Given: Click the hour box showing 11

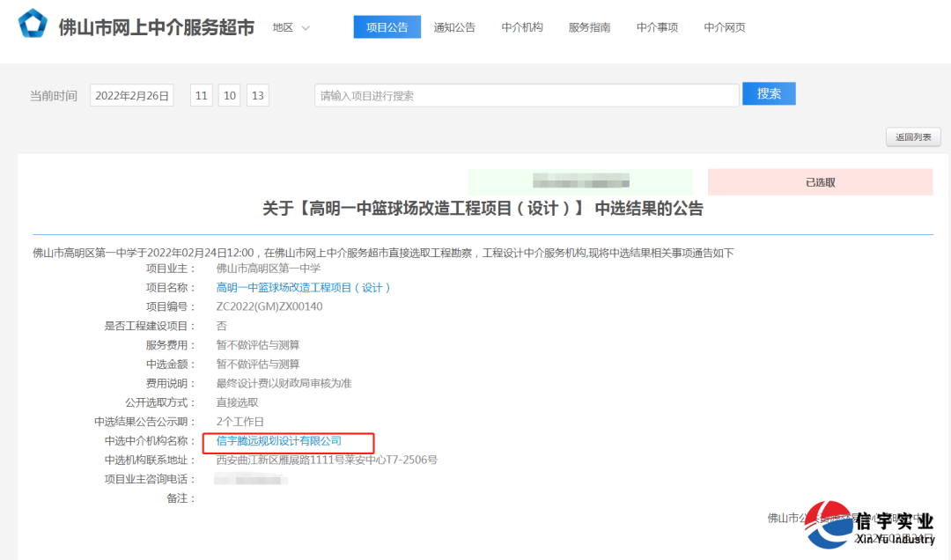Looking at the screenshot, I should tap(202, 95).
